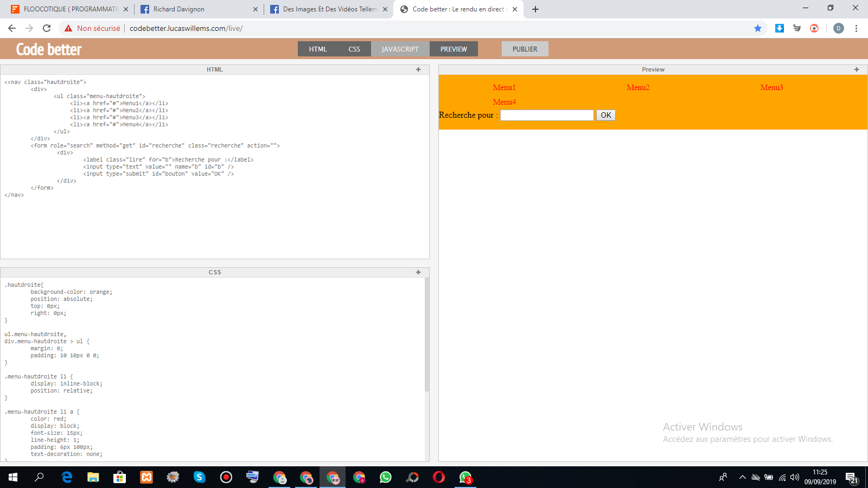Click the PUBLIER button

pyautogui.click(x=525, y=49)
